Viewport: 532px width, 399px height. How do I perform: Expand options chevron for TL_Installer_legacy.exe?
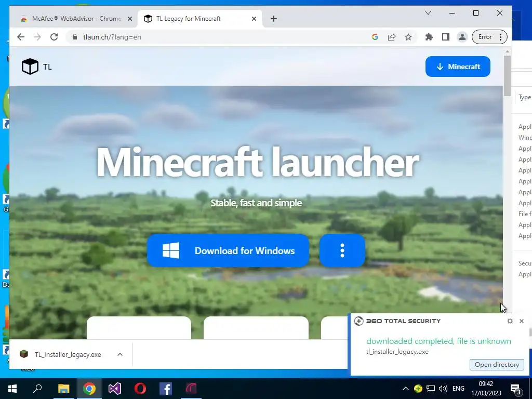click(120, 354)
